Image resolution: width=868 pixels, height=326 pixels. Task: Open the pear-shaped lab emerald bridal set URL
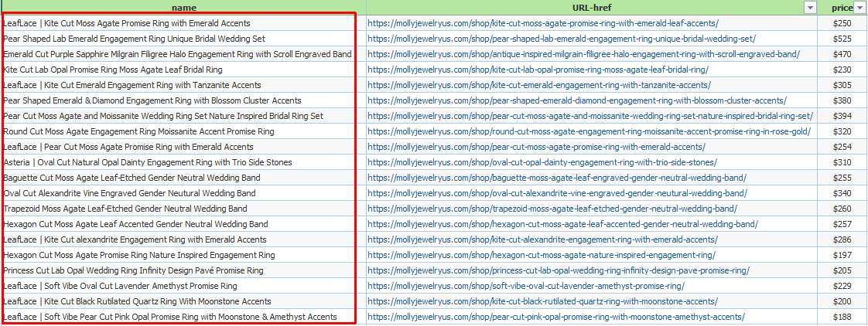(x=561, y=39)
